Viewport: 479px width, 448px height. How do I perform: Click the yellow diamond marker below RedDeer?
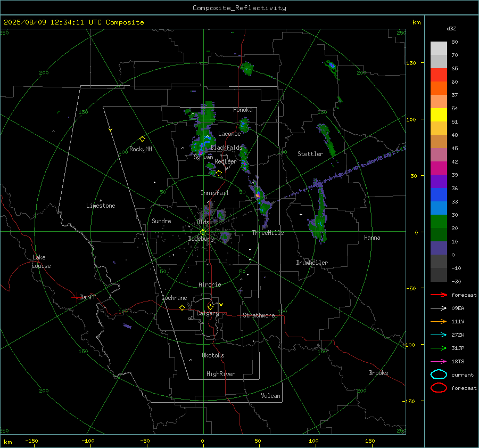click(x=219, y=173)
